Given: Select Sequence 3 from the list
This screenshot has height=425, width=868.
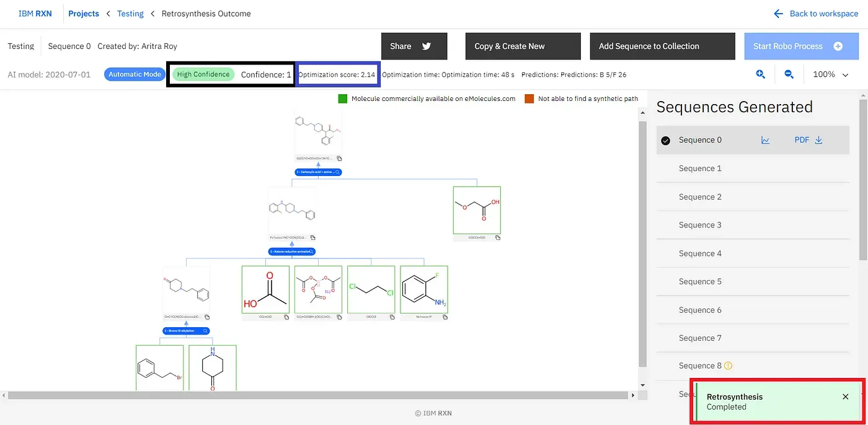Looking at the screenshot, I should pos(700,225).
